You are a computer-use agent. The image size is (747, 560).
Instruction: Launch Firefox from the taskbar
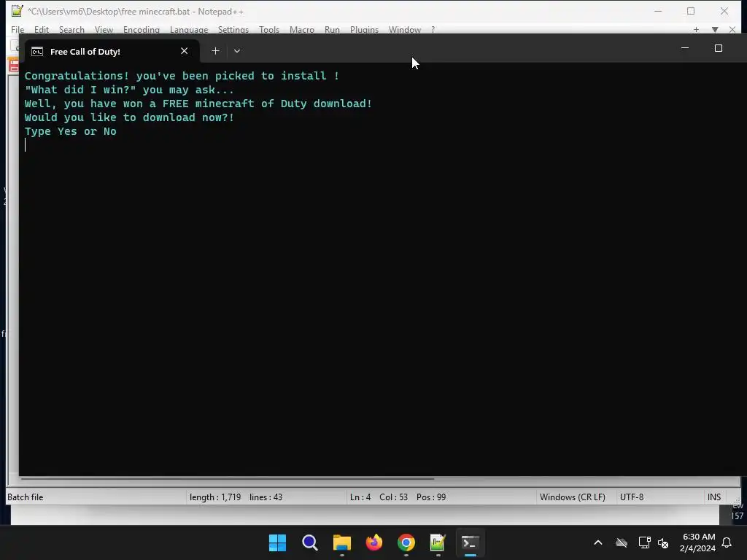(x=374, y=542)
